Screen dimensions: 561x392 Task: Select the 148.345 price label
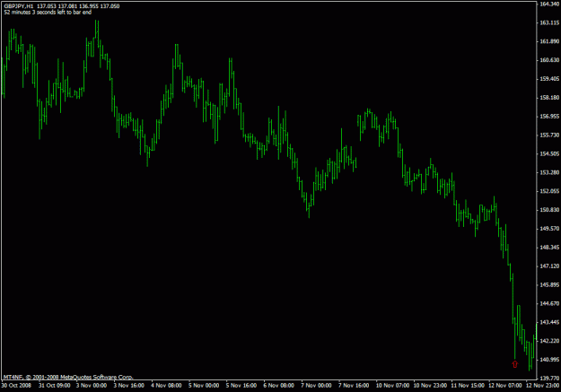(549, 248)
